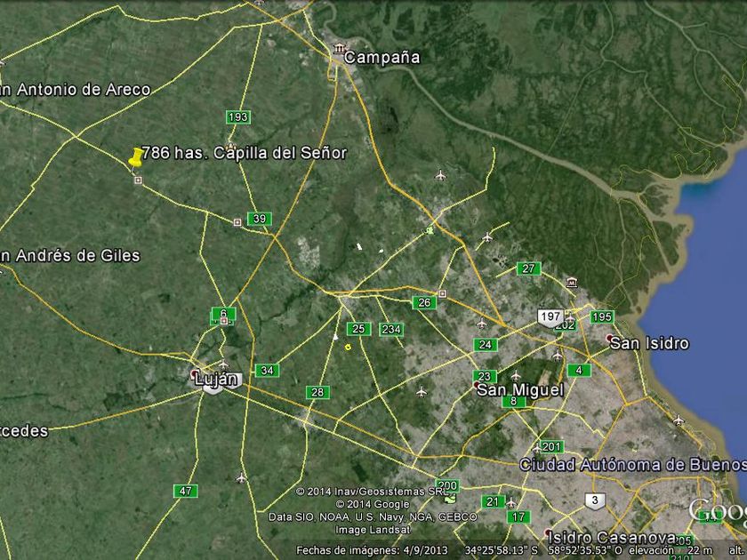Screen dimensions: 747x560
Task: Click the route 24 road shield
Action: 486,345
